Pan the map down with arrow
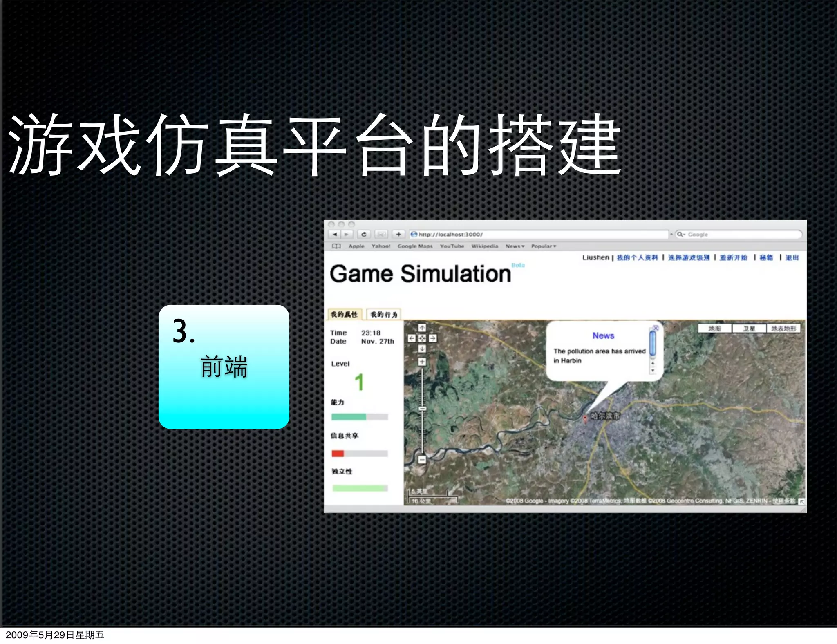 point(422,349)
